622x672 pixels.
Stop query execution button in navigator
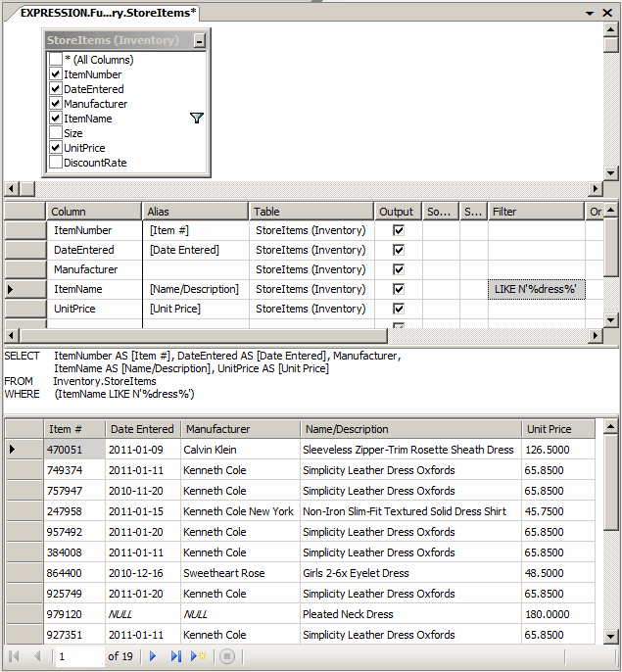(x=227, y=655)
